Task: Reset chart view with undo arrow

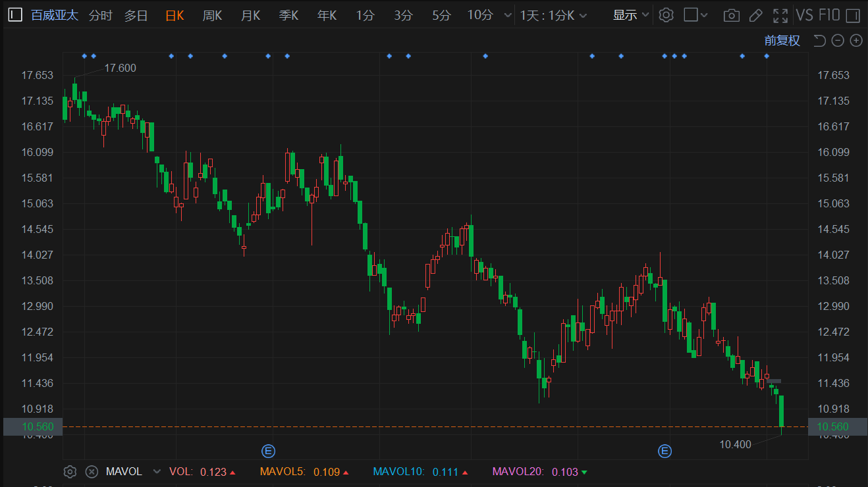Action: (819, 41)
